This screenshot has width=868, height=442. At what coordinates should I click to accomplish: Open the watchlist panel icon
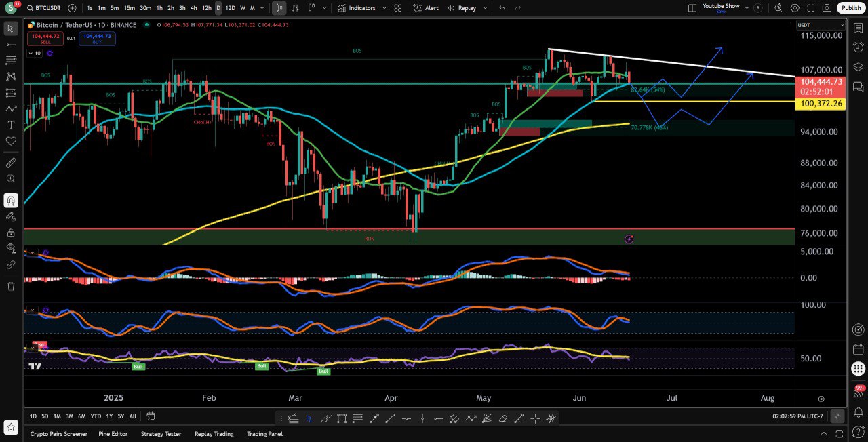[858, 28]
